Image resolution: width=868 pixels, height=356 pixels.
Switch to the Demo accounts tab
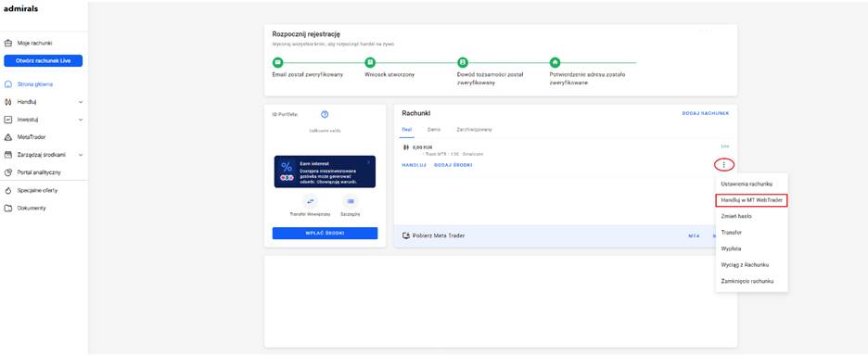pyautogui.click(x=433, y=129)
